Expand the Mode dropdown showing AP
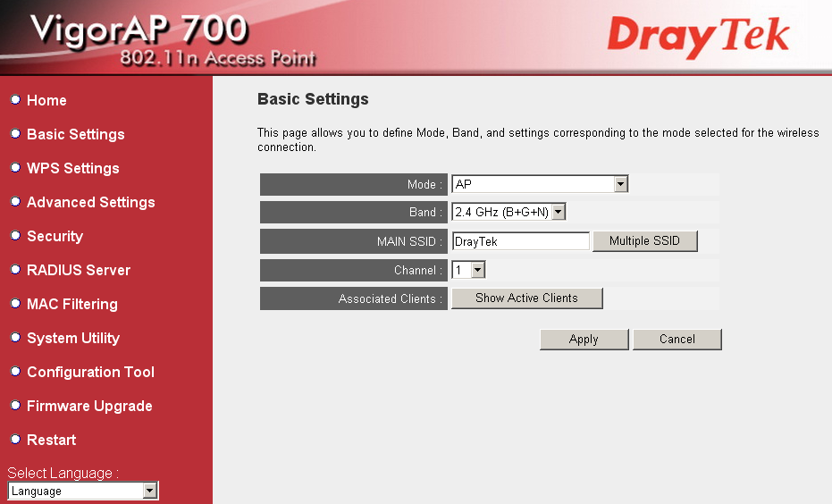The height and width of the screenshot is (504, 832). coord(540,184)
